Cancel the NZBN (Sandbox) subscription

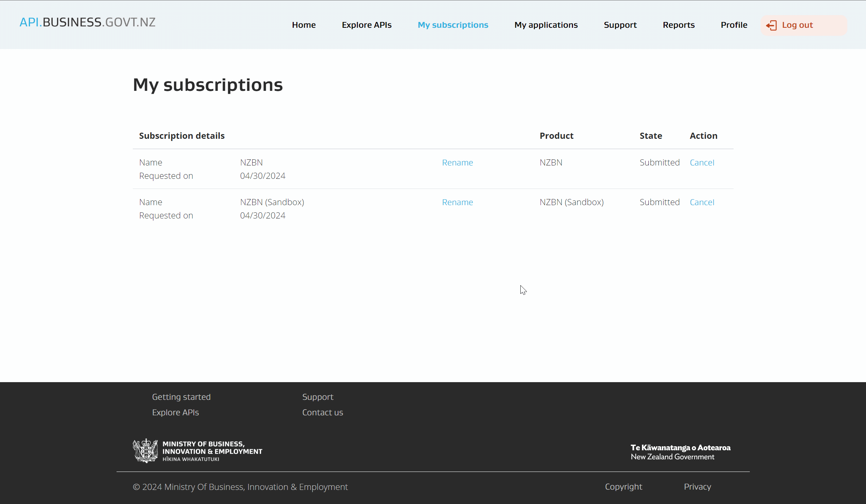click(x=702, y=202)
